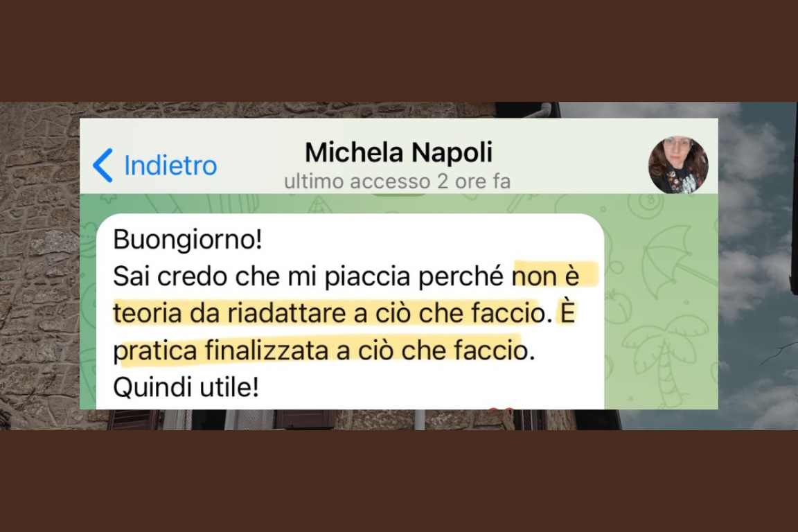Click the Indietro back label

click(170, 166)
